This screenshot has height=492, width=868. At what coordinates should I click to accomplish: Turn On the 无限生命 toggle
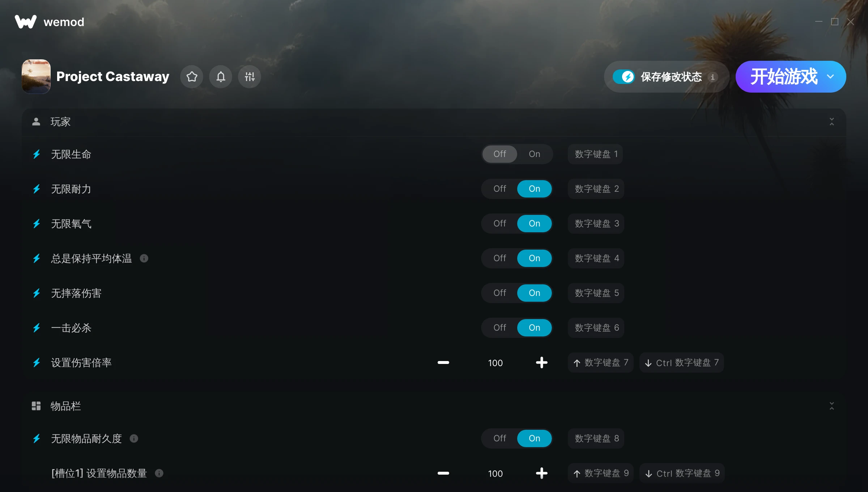click(535, 154)
